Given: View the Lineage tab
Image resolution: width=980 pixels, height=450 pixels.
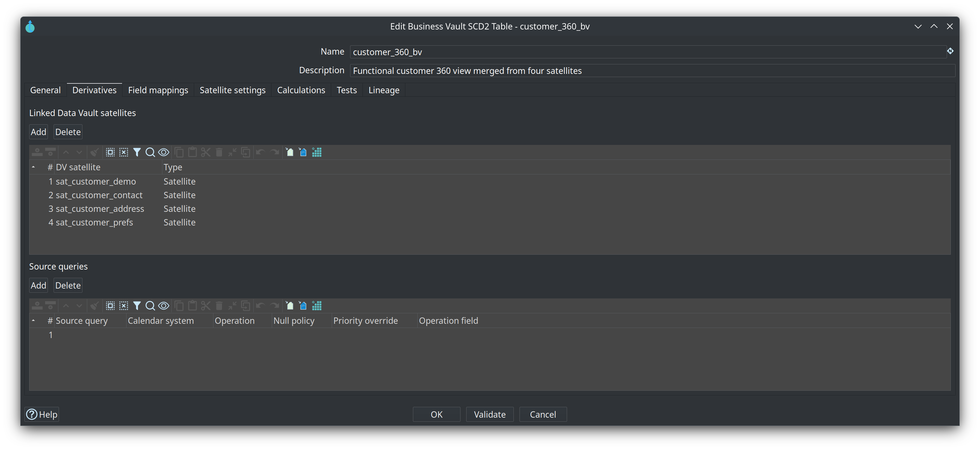Looking at the screenshot, I should (384, 90).
